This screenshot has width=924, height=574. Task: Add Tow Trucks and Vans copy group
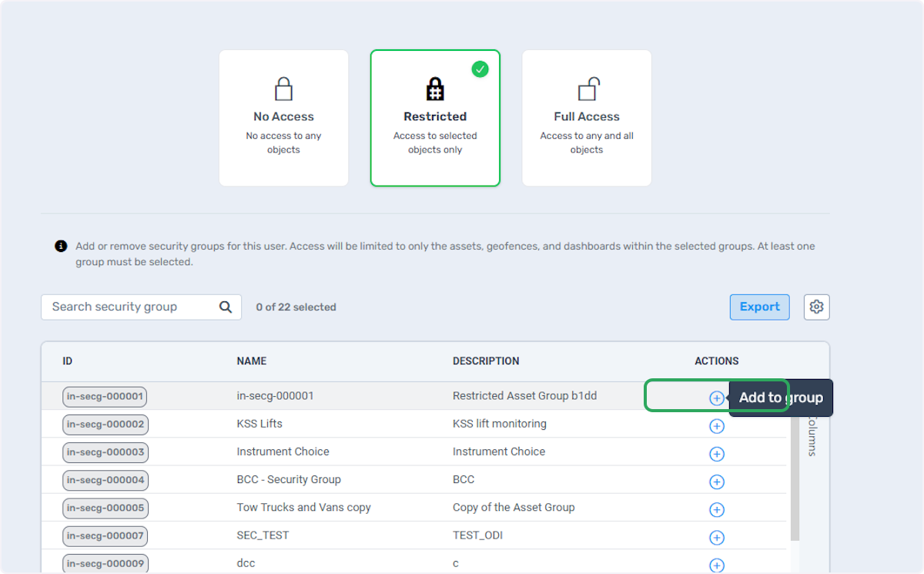[x=716, y=509]
